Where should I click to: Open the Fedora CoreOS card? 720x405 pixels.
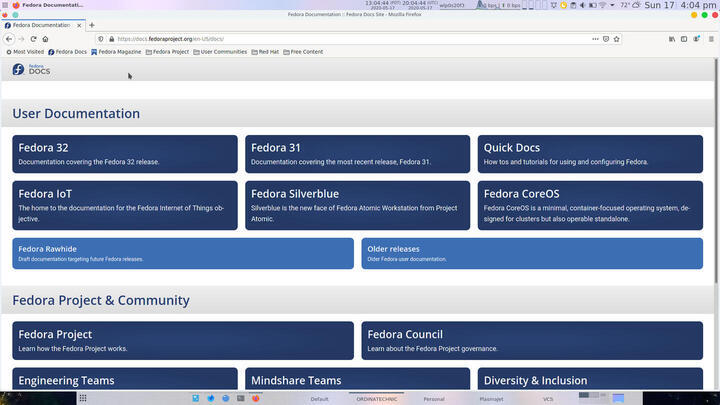coord(590,205)
